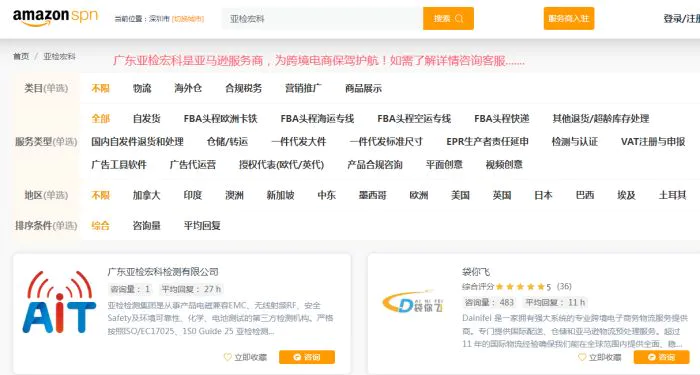Filter region by 澳洲
This screenshot has width=700, height=375.
(x=234, y=195)
